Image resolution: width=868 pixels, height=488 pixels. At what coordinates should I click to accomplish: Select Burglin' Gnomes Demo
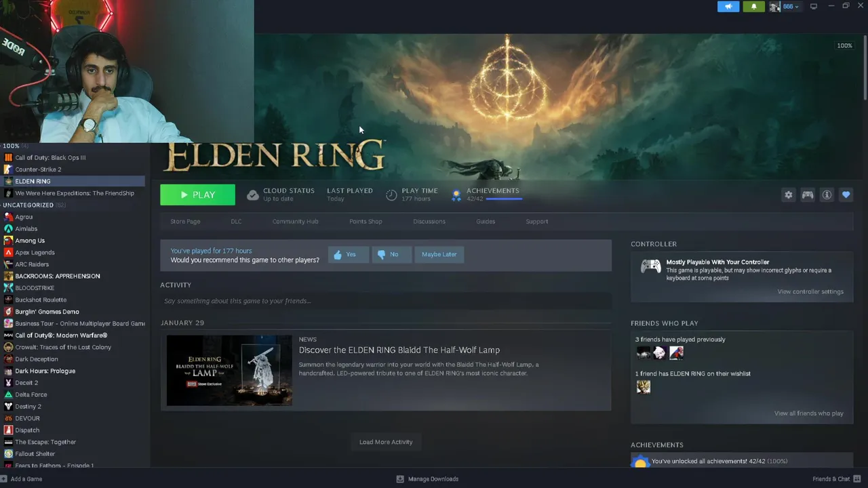(x=47, y=312)
